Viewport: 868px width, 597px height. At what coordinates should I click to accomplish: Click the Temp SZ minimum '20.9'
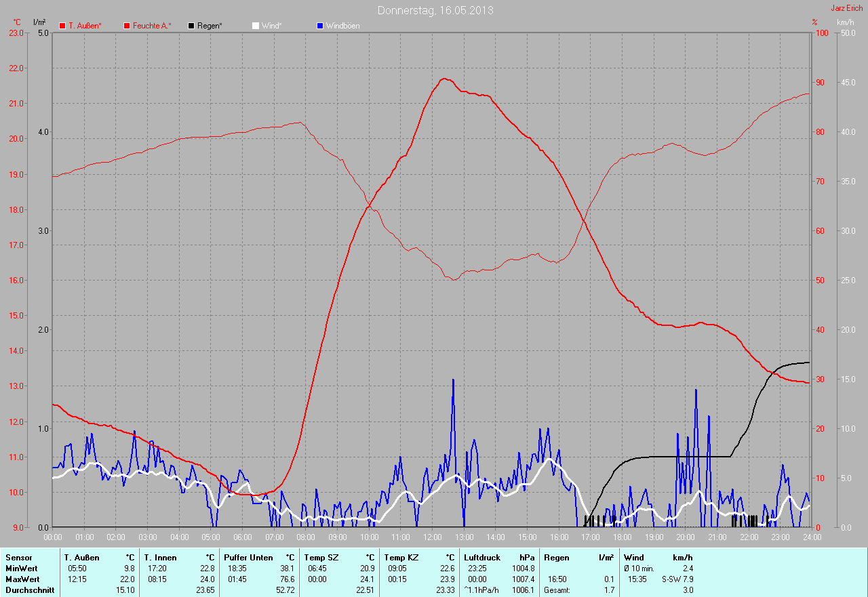point(367,569)
